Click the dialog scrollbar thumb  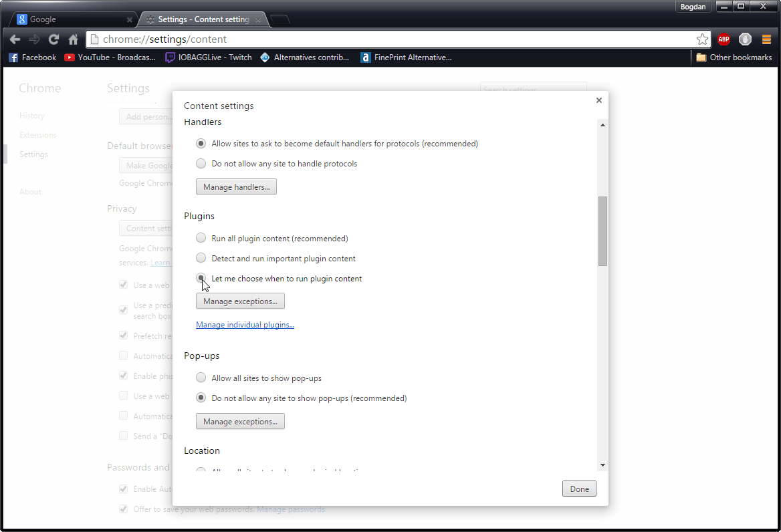coord(602,231)
